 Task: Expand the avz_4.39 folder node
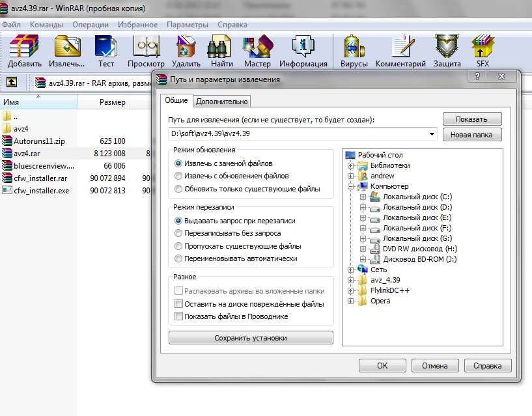coord(350,281)
